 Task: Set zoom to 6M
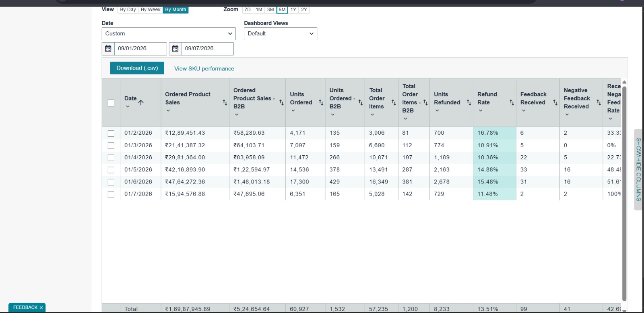pos(282,10)
